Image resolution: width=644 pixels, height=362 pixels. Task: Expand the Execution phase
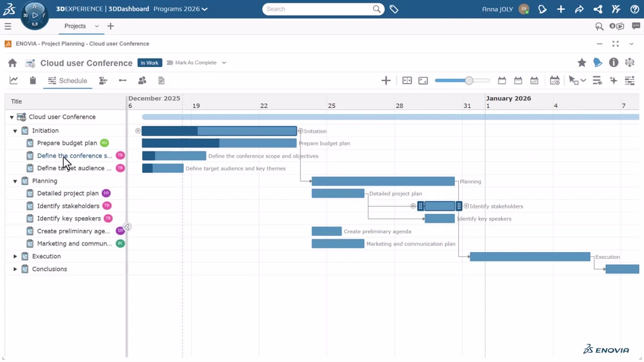click(15, 257)
